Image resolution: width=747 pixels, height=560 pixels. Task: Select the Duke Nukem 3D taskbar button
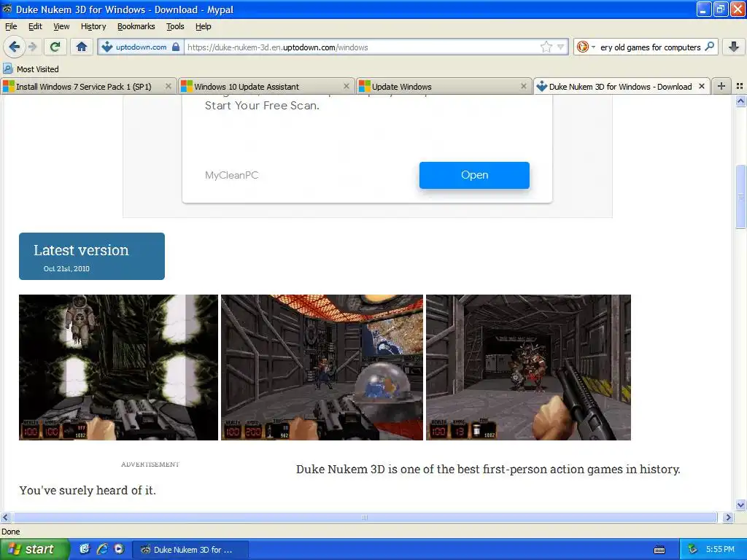190,550
